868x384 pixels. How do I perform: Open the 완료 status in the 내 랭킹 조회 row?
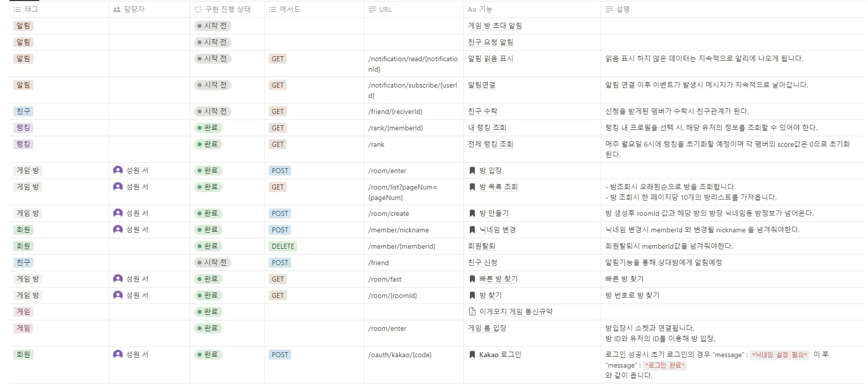coord(208,128)
